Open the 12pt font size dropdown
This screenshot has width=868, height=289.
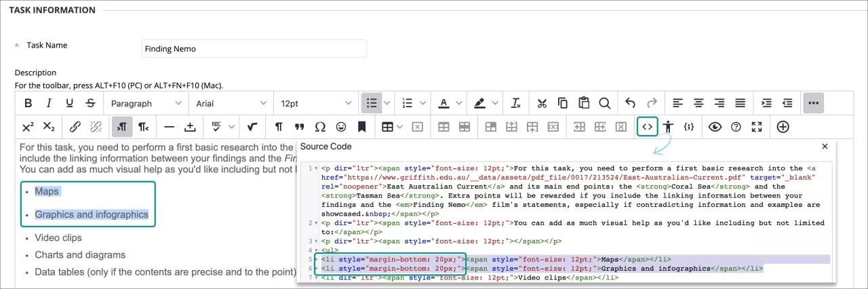point(316,103)
